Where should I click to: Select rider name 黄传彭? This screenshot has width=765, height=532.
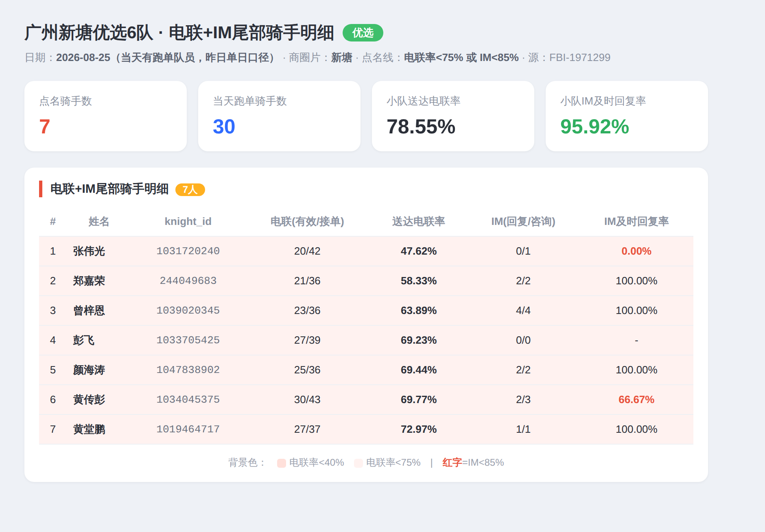click(x=89, y=399)
